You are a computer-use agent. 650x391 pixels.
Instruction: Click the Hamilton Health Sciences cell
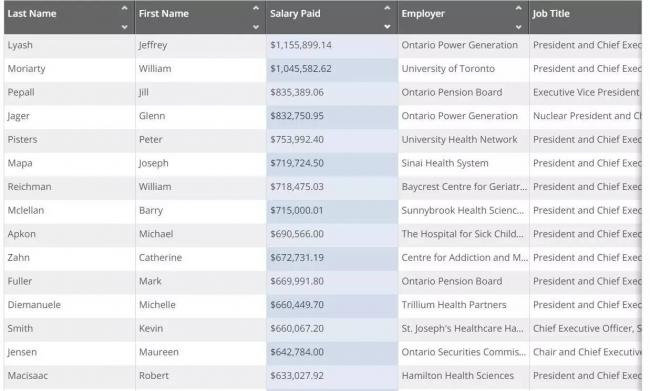coord(463,376)
